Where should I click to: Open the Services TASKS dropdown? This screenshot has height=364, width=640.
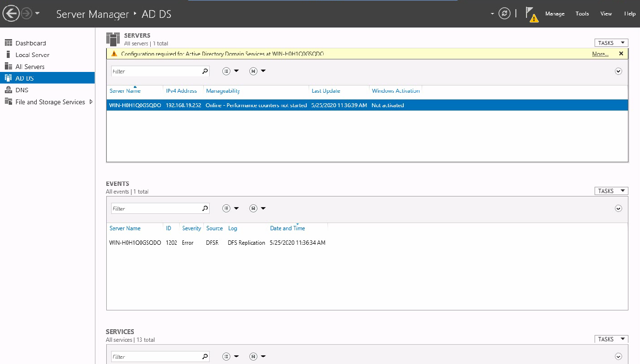pos(611,339)
